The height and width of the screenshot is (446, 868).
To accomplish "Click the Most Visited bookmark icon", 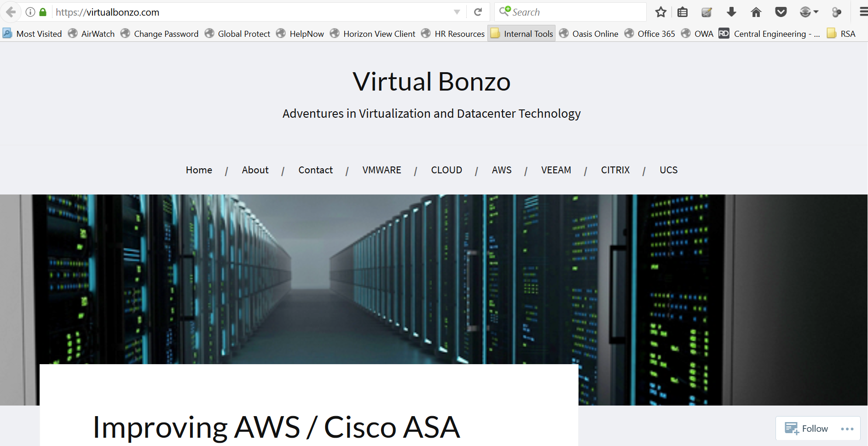I will (7, 33).
